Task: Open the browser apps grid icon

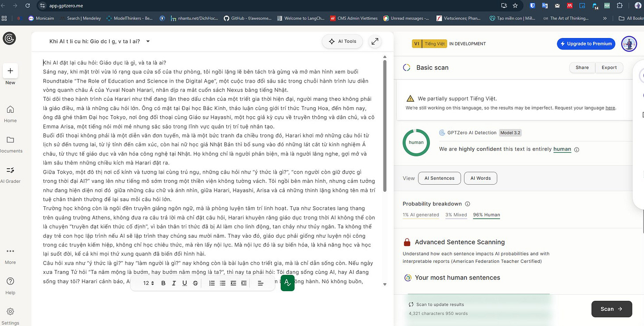Action: [4, 18]
